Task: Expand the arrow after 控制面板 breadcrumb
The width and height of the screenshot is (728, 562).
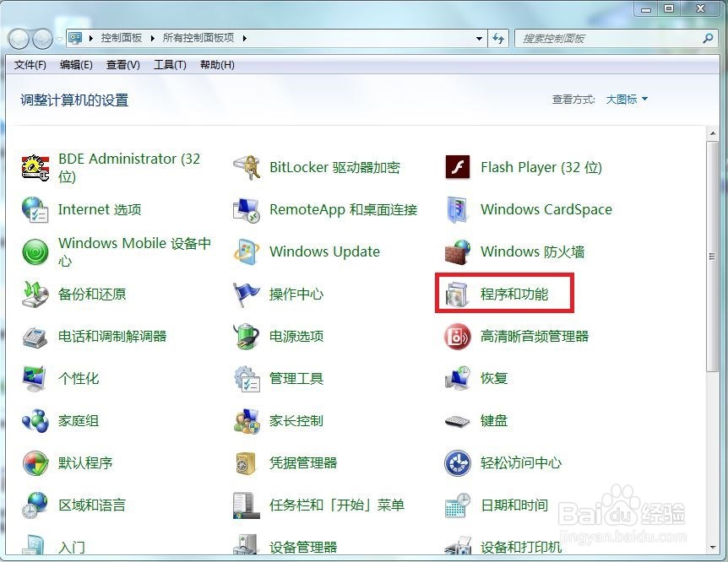Action: pos(152,38)
